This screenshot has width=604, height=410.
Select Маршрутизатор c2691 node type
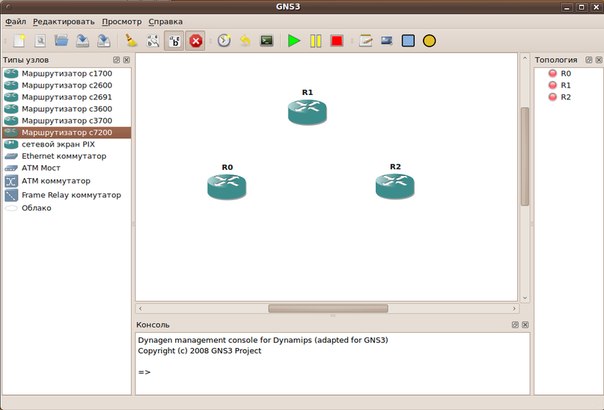point(67,97)
